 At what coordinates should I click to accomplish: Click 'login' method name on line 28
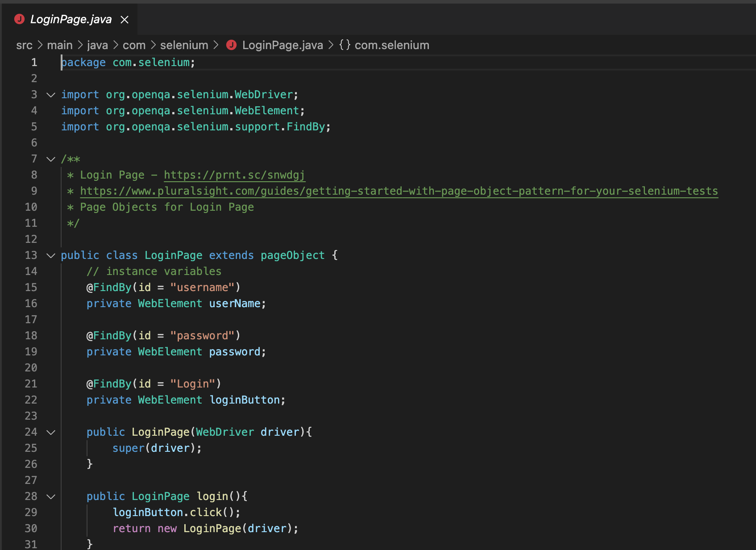click(212, 496)
